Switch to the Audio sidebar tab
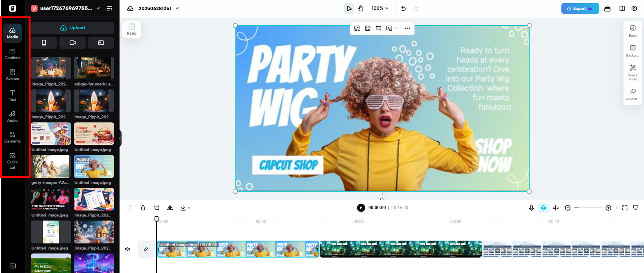Screen dimensions: 644x273 [13, 116]
